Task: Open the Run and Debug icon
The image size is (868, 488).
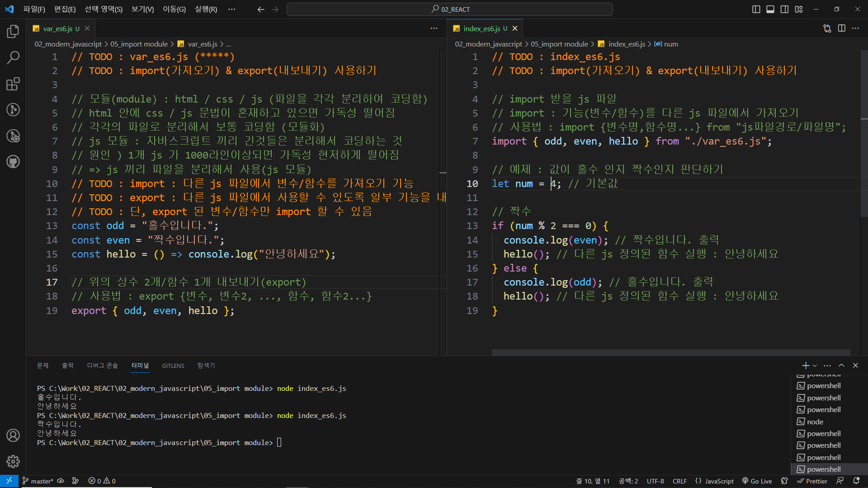Action: point(13,136)
